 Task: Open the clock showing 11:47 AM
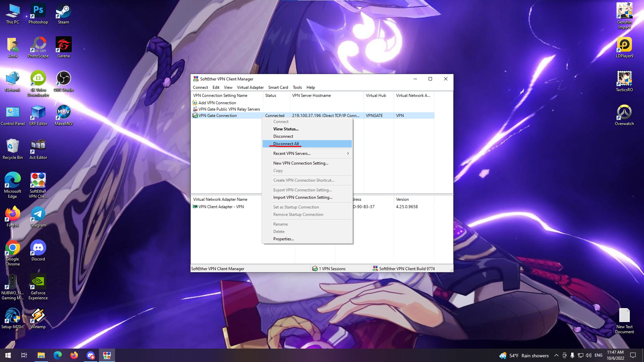coord(615,355)
